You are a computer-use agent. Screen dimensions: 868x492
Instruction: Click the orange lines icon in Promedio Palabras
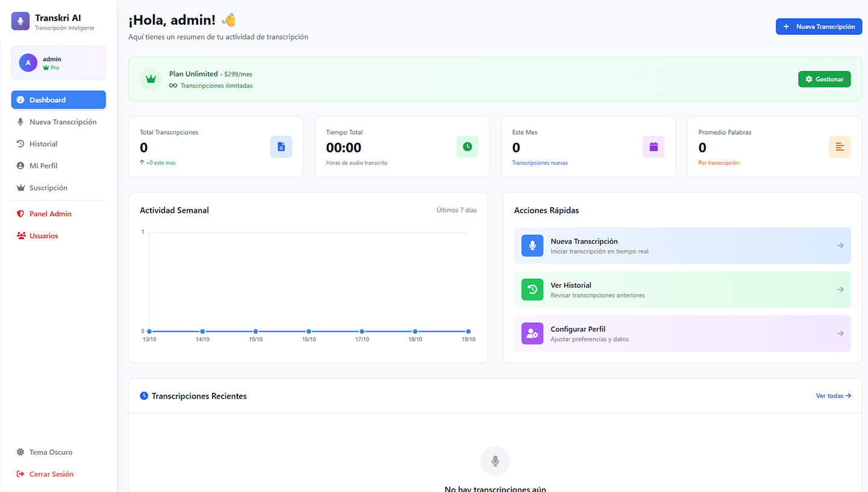tap(839, 147)
